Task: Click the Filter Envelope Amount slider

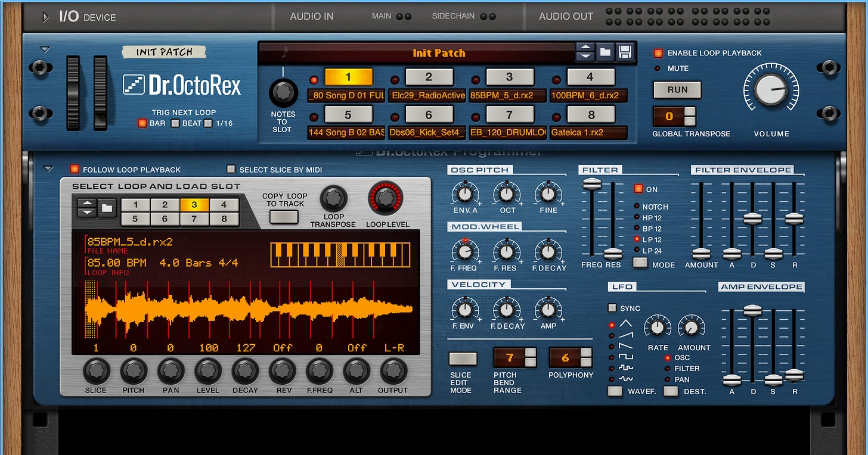Action: (x=701, y=253)
